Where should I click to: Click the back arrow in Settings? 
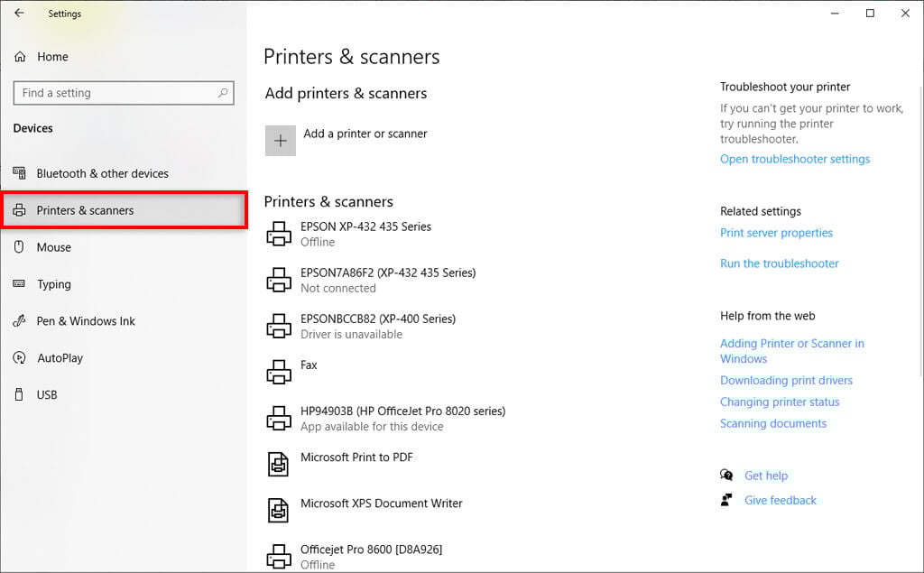coord(19,14)
